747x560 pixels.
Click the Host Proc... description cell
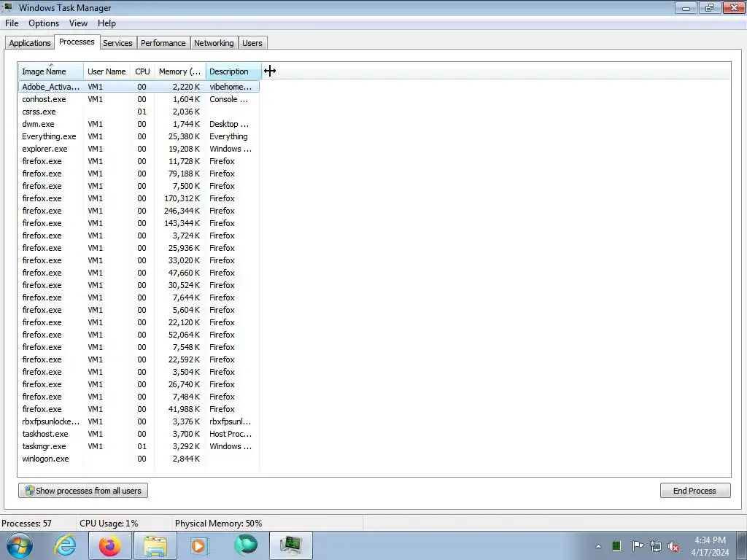pos(231,434)
